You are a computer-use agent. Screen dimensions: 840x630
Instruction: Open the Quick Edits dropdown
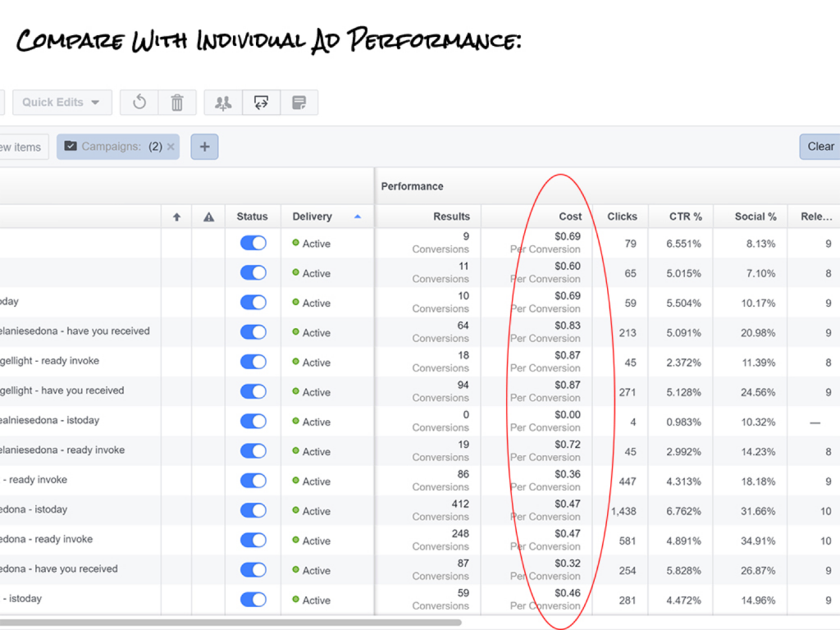coord(61,103)
